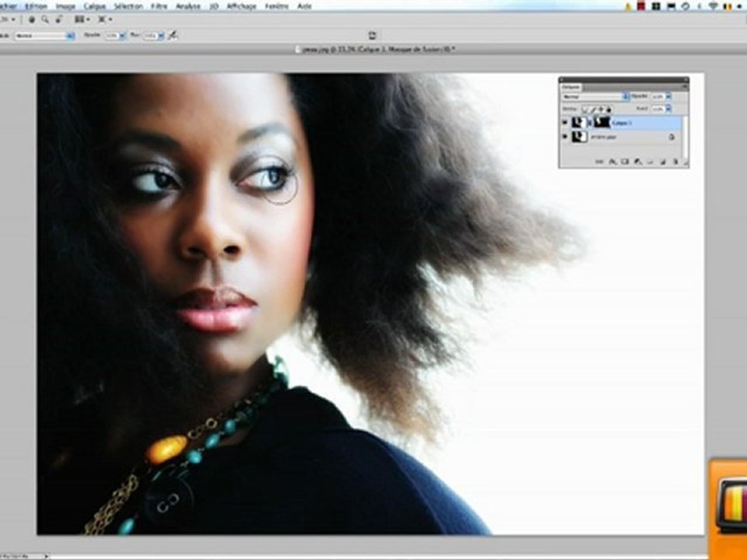This screenshot has width=747, height=560.
Task: Open the Analyse menu
Action: pyautogui.click(x=188, y=6)
